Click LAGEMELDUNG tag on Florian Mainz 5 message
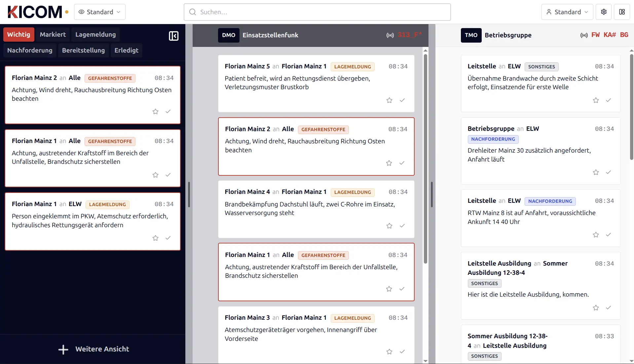Image resolution: width=634 pixels, height=364 pixels. (x=353, y=67)
